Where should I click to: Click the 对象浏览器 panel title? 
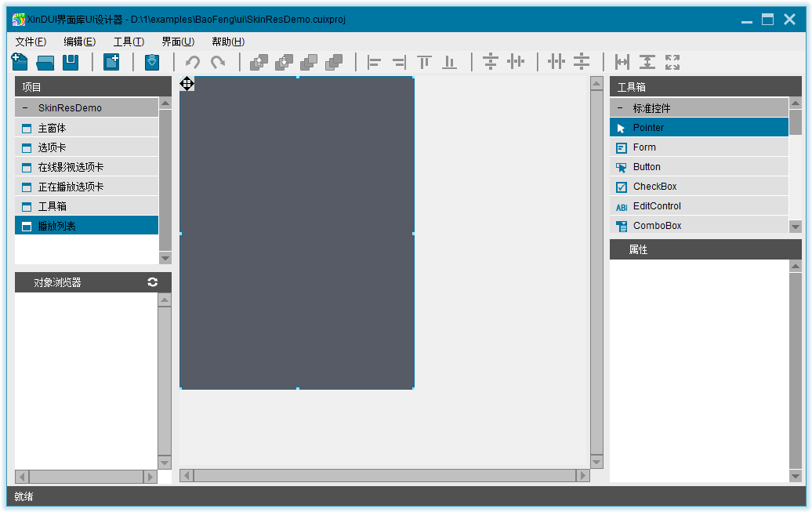tap(57, 282)
